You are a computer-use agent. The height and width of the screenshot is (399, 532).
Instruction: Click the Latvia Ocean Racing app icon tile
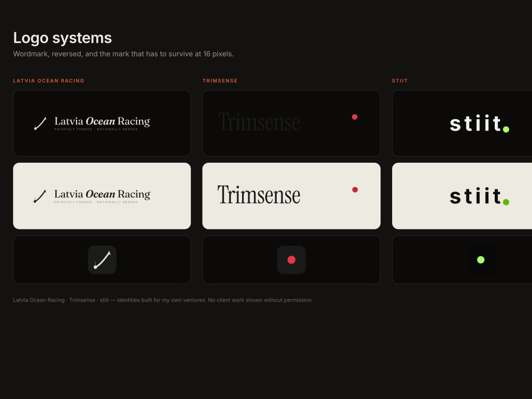tap(102, 260)
